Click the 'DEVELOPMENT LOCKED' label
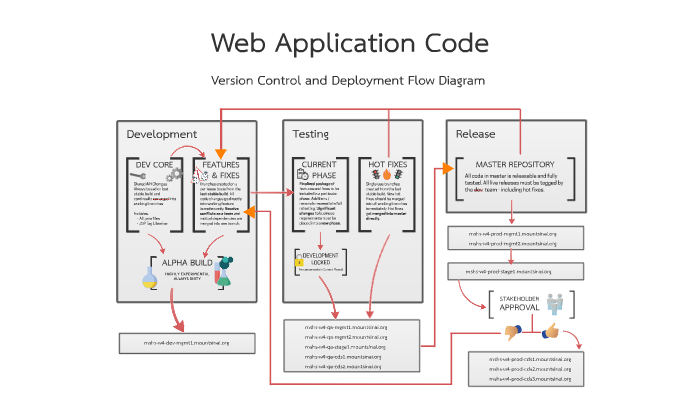 pyautogui.click(x=320, y=259)
